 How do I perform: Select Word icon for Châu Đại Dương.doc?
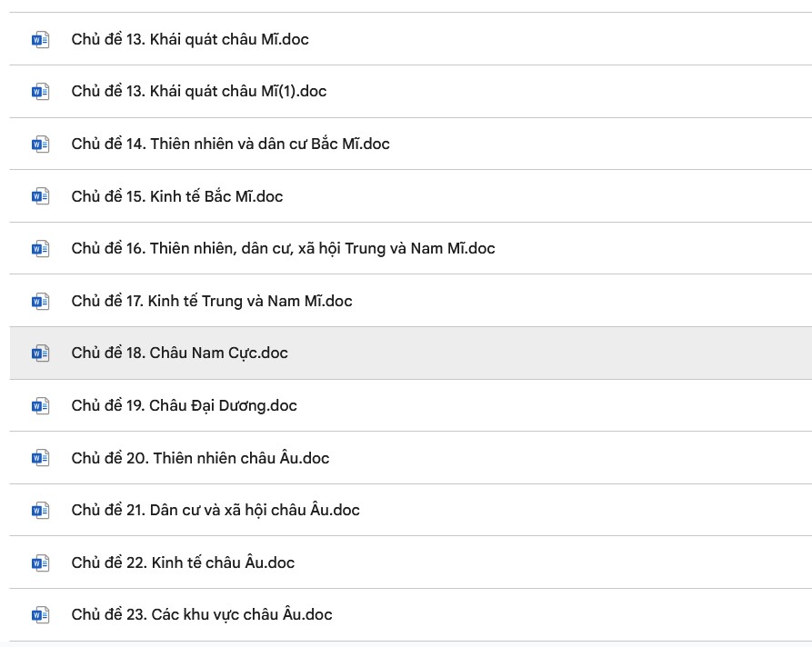coord(40,406)
